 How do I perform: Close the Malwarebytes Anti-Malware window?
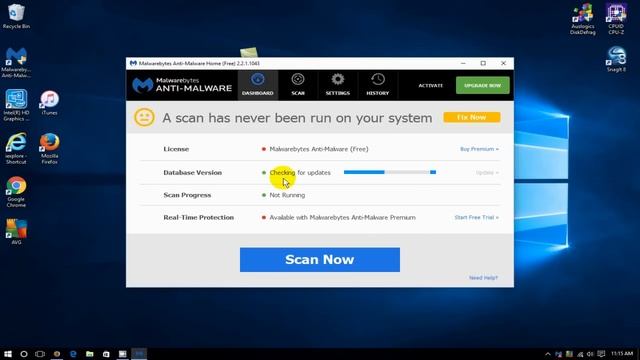503,63
